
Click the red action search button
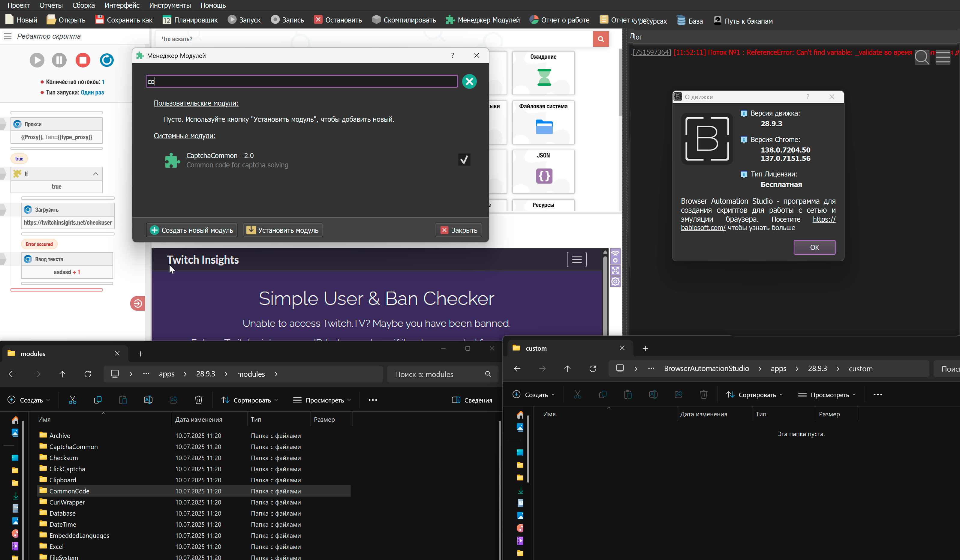(x=601, y=39)
